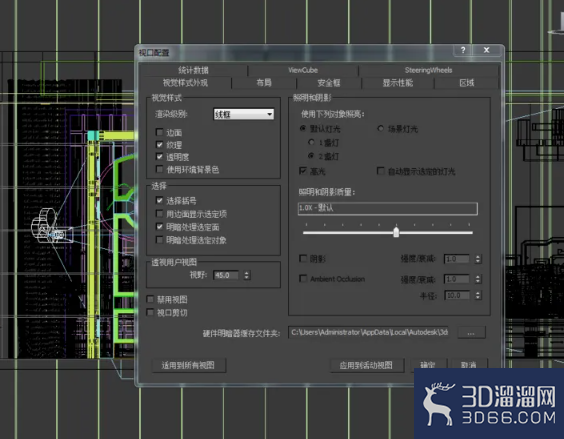
Task: Adjust Ambient Occlusion 强度/衰减 spinner
Action: (478, 279)
